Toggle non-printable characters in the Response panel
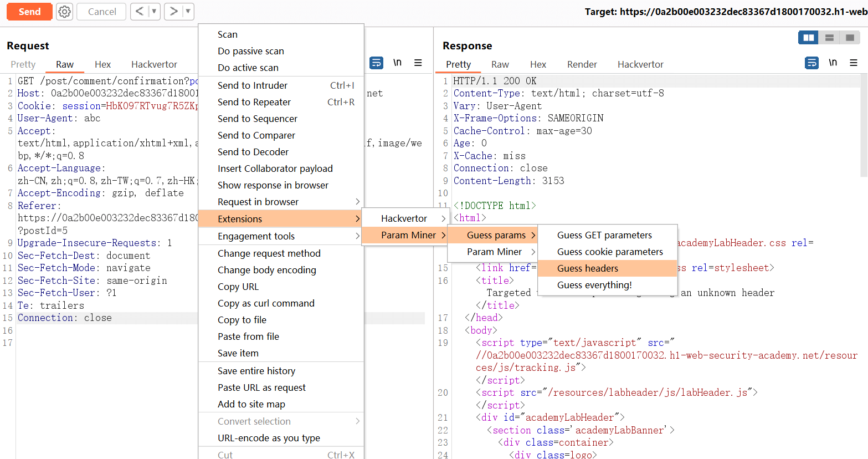This screenshot has width=868, height=459. coord(833,63)
